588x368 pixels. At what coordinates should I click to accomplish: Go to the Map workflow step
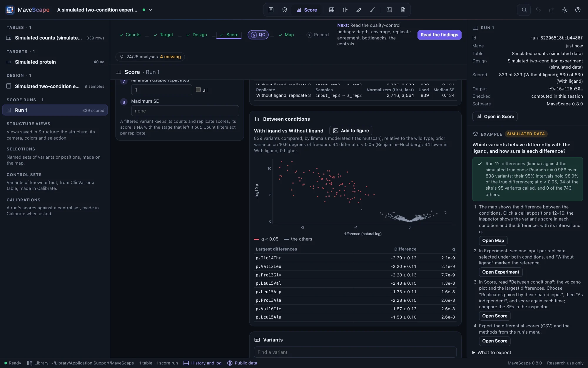(x=286, y=35)
